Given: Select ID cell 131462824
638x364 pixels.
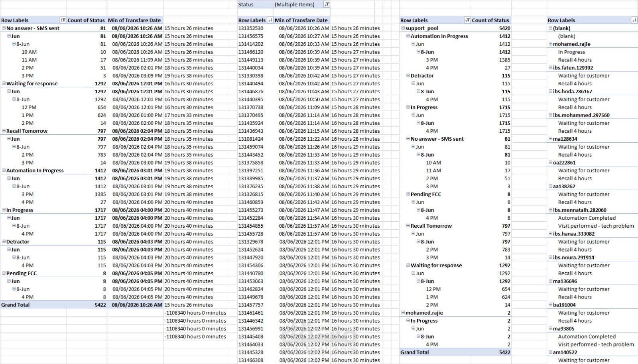Looking at the screenshot, I should [256, 289].
